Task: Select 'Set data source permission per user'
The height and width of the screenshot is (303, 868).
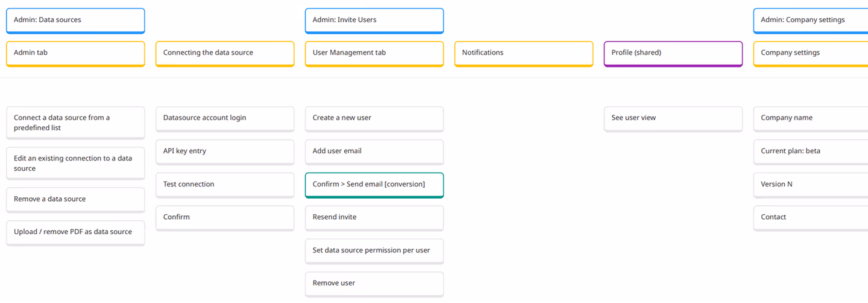Action: [x=374, y=251]
